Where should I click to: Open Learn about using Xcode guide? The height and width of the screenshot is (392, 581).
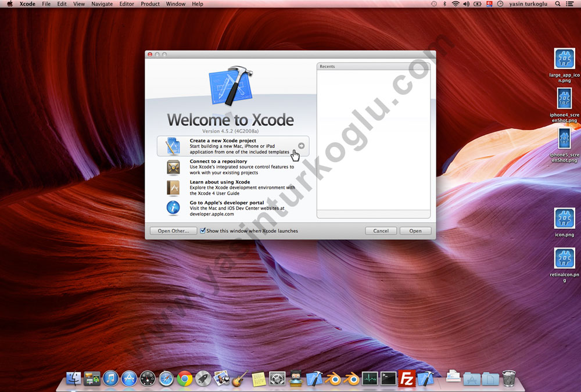coord(233,188)
